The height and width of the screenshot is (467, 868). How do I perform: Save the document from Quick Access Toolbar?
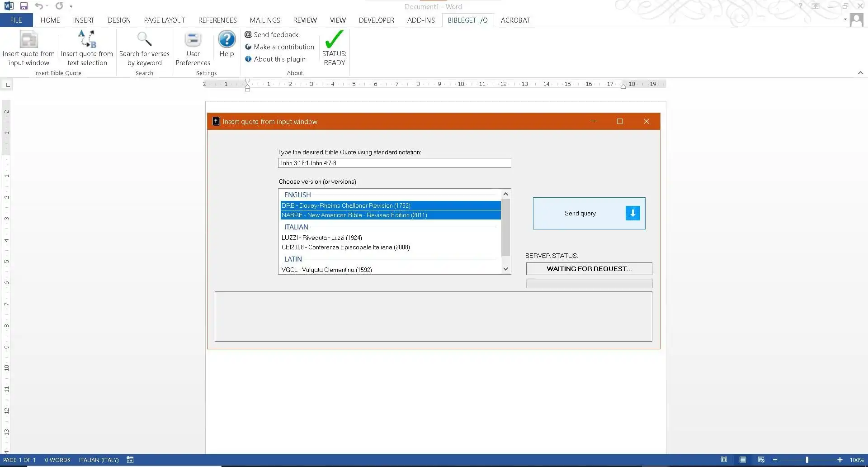click(x=24, y=6)
